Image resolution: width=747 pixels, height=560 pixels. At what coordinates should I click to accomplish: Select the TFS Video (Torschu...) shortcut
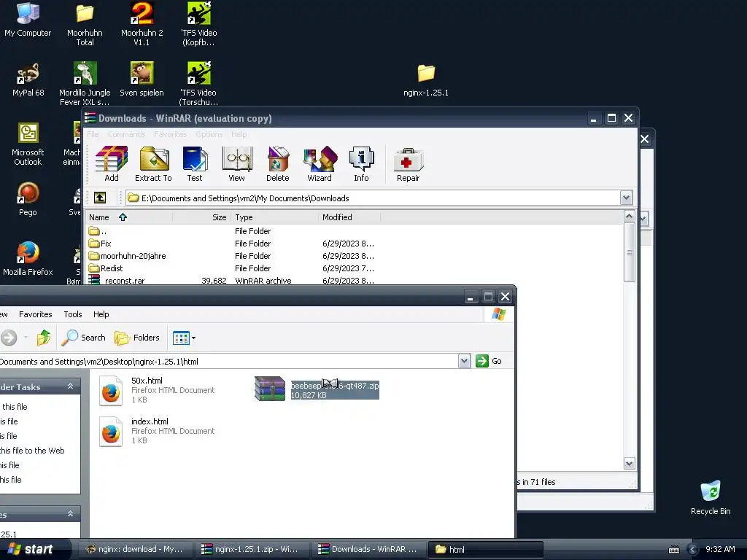(x=198, y=85)
